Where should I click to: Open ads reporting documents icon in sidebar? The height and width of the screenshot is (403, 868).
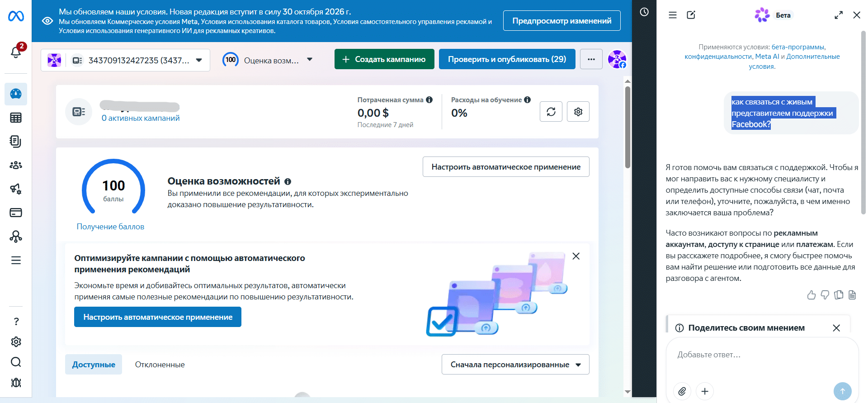coord(16,142)
